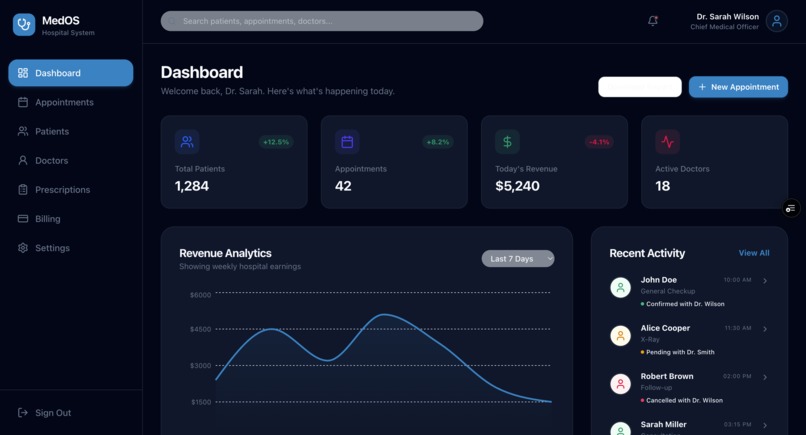Click the Today's Revenue dollar icon
Image resolution: width=806 pixels, height=435 pixels.
507,141
